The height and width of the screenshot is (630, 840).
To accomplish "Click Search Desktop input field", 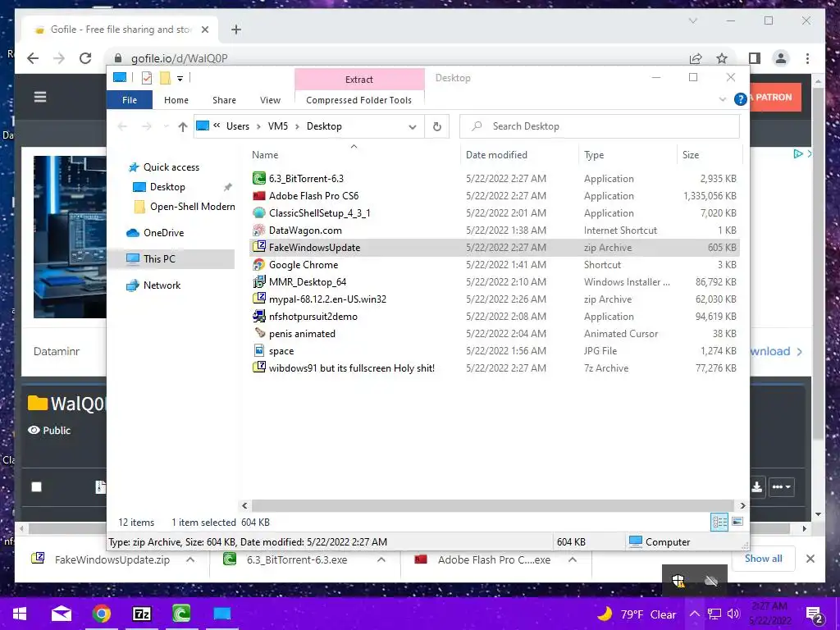I will point(600,126).
